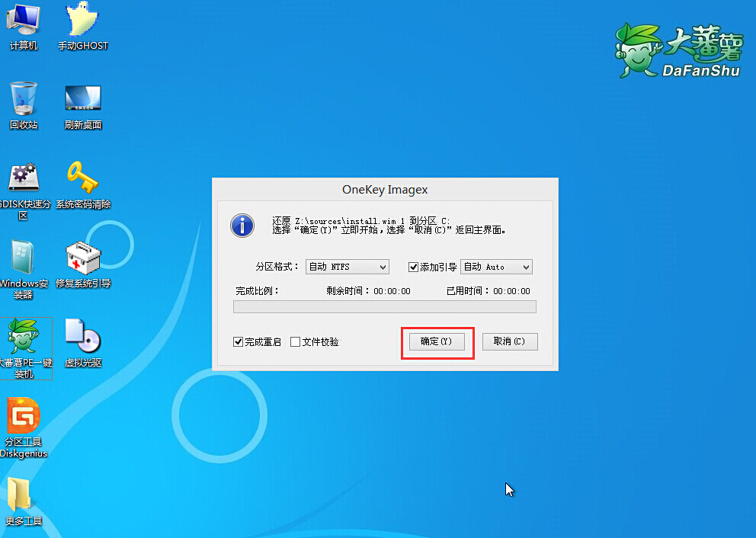Open the 更多工具 folder
This screenshot has height=538, width=756.
coord(25,499)
